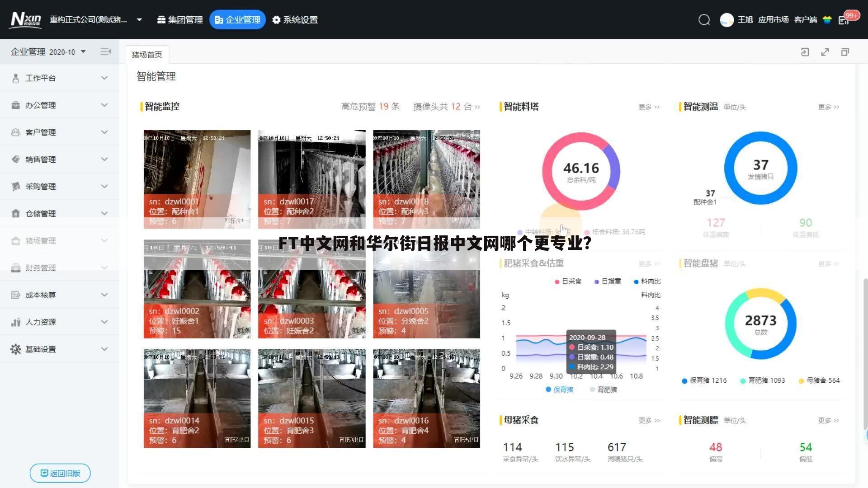Open camera feed dzwl0005 thumbnail

click(x=426, y=289)
